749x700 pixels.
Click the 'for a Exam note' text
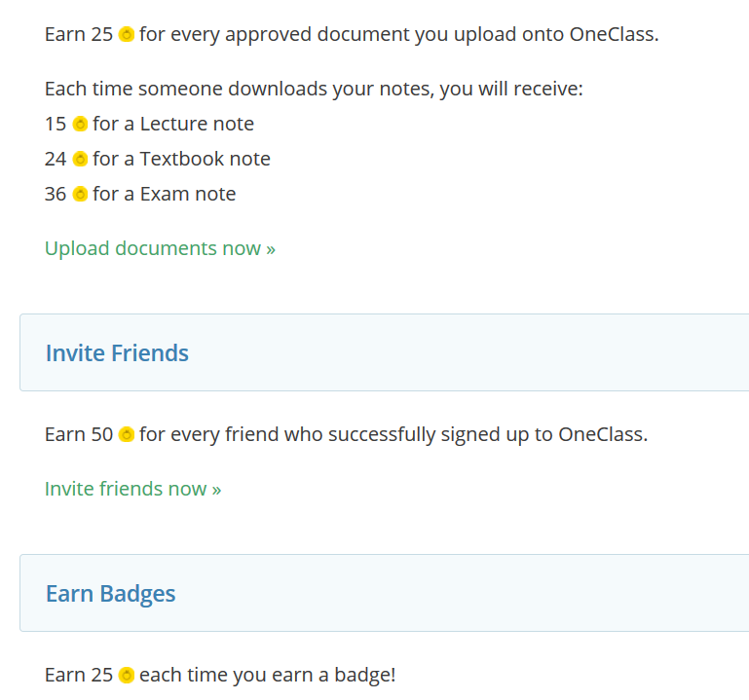point(165,194)
